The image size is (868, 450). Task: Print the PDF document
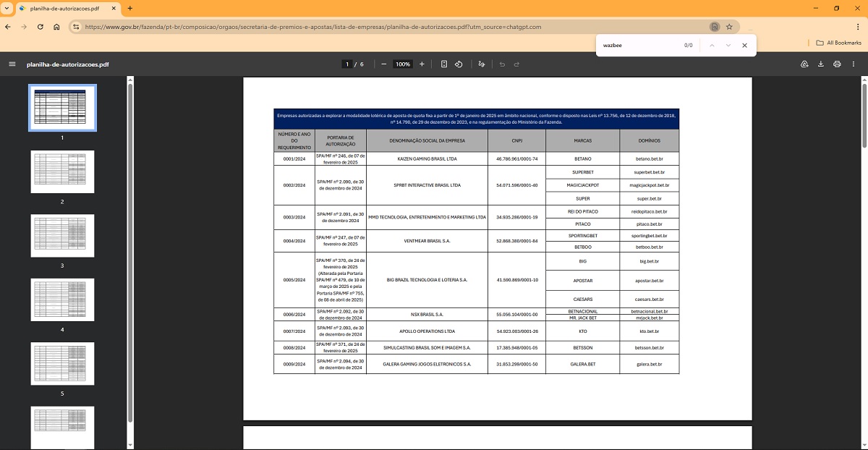pyautogui.click(x=837, y=64)
